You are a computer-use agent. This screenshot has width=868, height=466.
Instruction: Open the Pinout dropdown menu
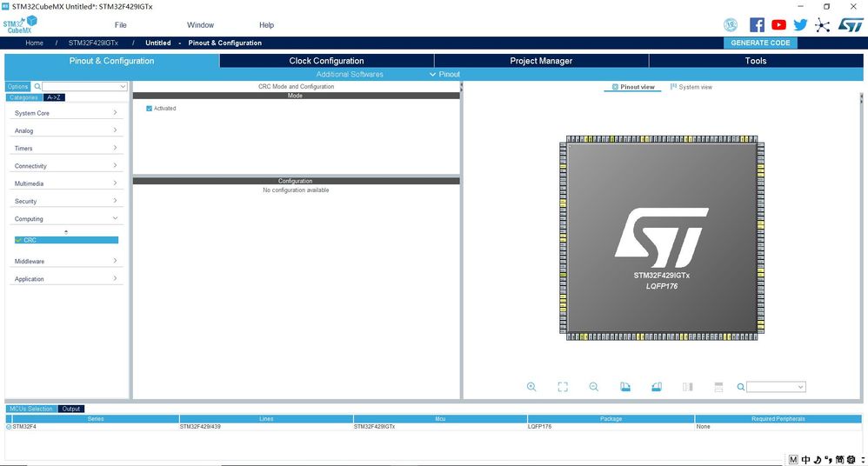[444, 74]
